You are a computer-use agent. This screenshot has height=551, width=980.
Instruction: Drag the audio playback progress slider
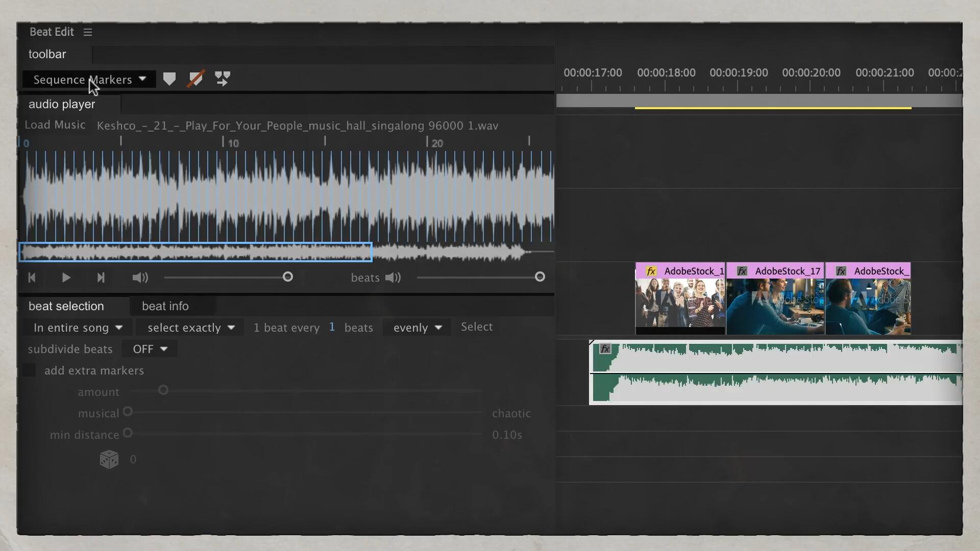pyautogui.click(x=288, y=277)
